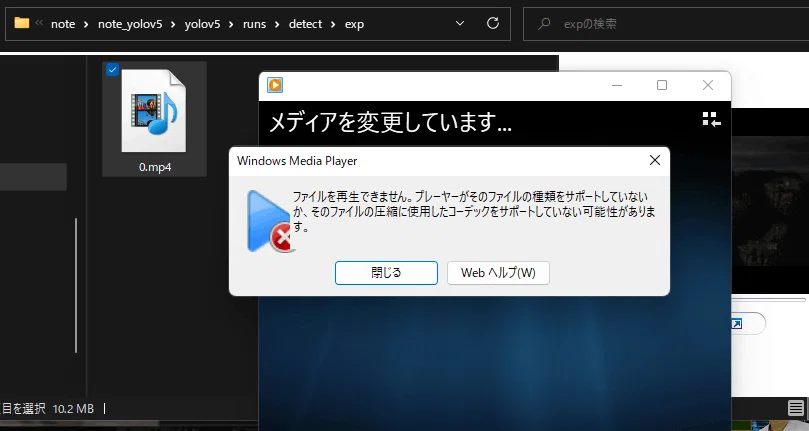
Task: Navigate to the note breadcrumb
Action: (63, 24)
